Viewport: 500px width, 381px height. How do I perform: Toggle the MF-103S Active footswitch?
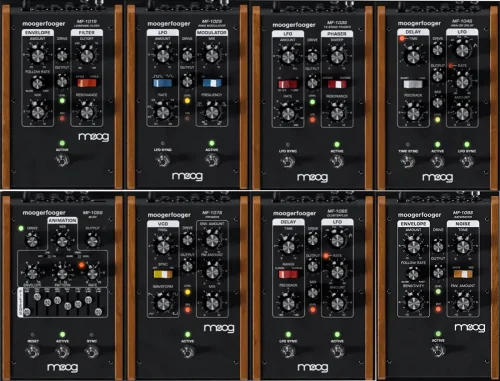pyautogui.click(x=337, y=162)
